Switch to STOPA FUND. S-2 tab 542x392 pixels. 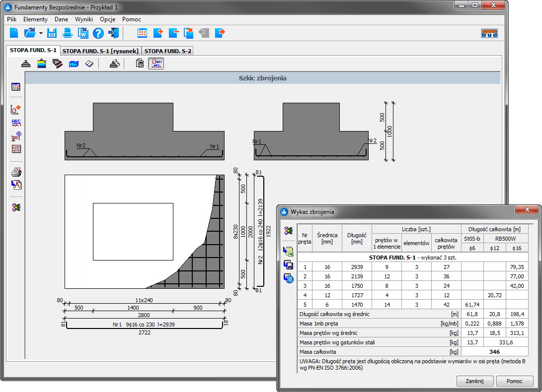167,51
